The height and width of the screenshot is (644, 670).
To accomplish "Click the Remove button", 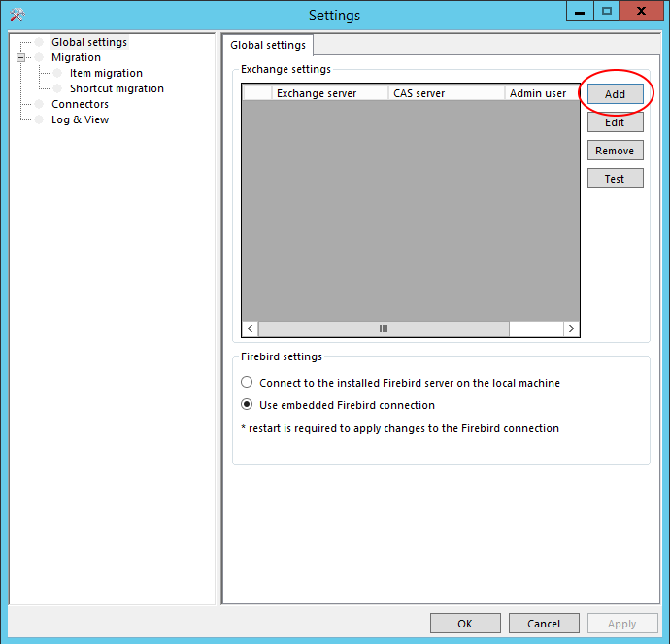I will pos(615,151).
